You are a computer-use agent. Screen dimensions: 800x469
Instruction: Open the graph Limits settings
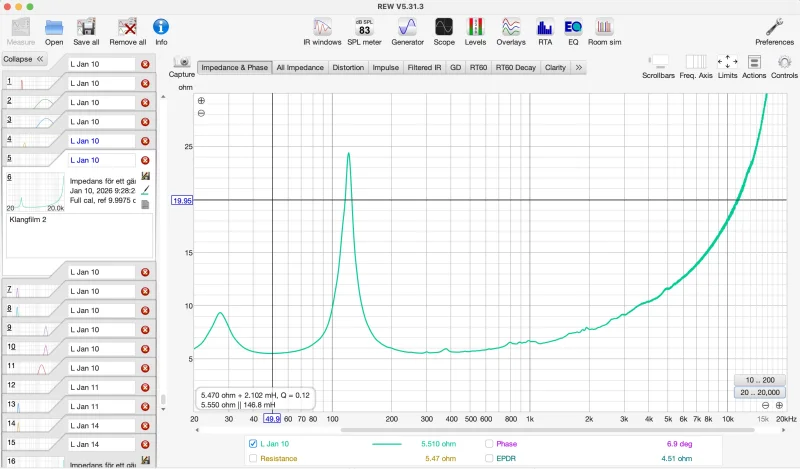(x=728, y=66)
